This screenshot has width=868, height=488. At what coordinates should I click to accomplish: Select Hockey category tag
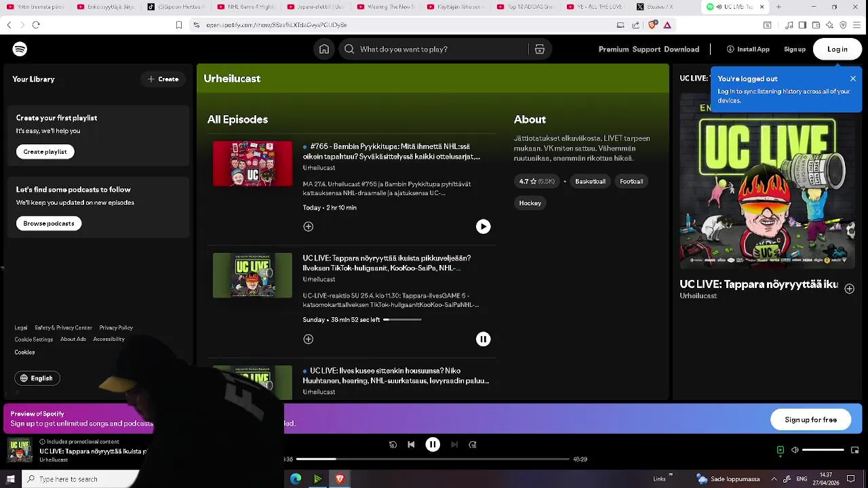pos(530,203)
